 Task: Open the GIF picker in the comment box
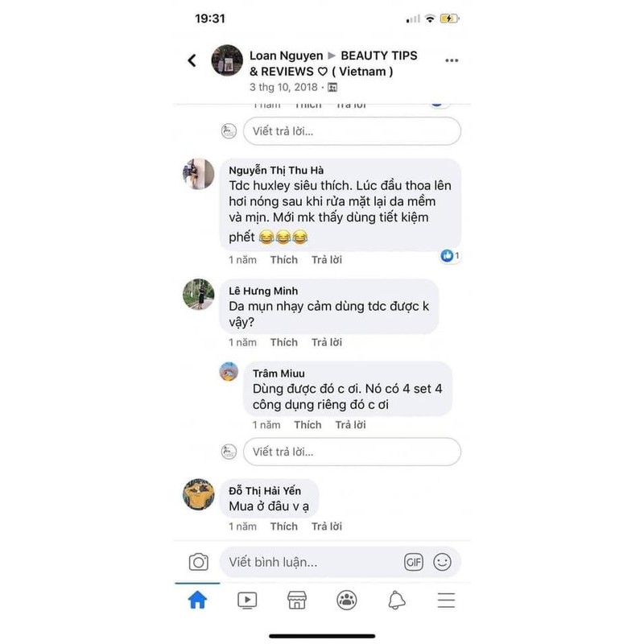(413, 562)
